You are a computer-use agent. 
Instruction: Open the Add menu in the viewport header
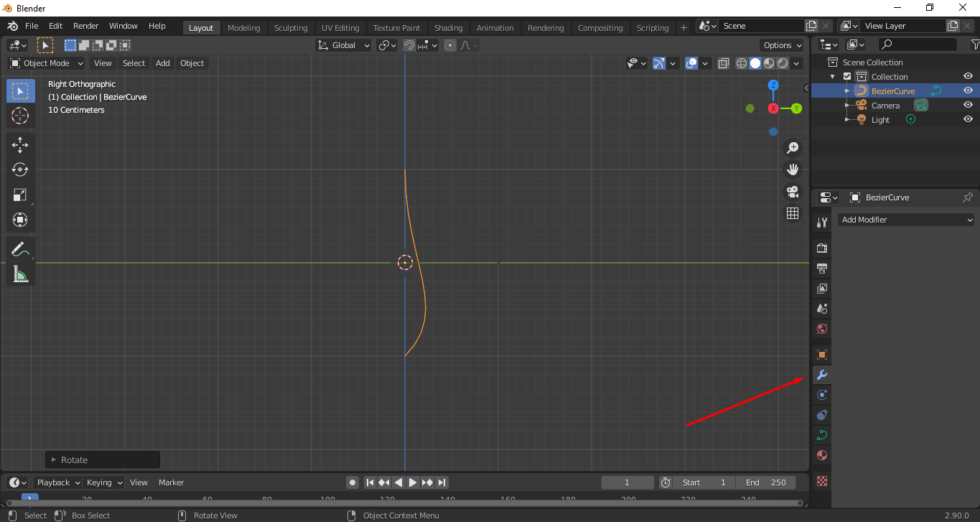[x=162, y=63]
